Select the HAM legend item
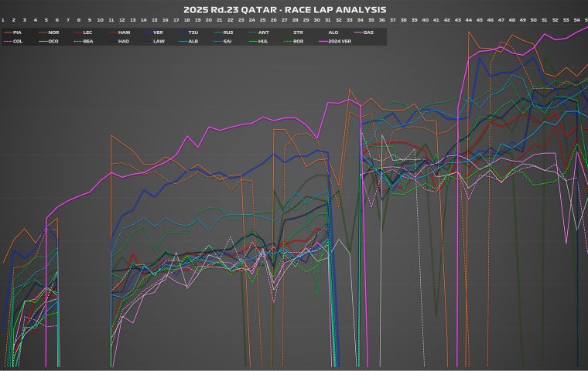 coord(124,32)
